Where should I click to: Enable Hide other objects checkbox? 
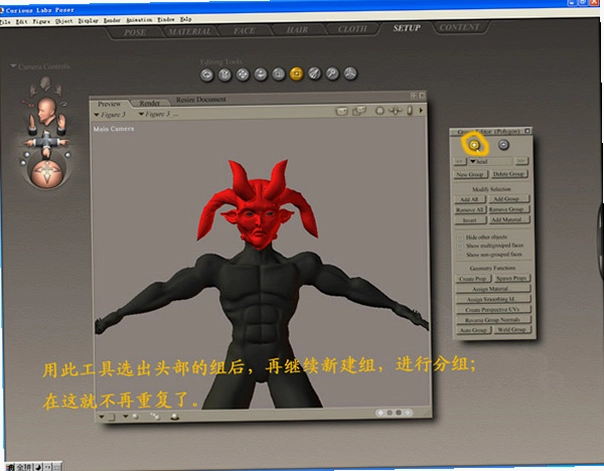460,237
